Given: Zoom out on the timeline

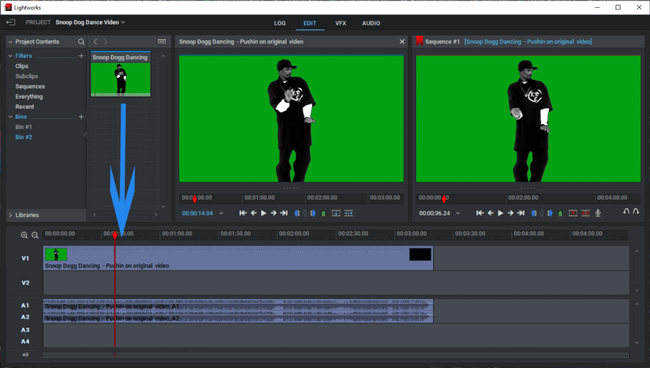Looking at the screenshot, I should pyautogui.click(x=35, y=235).
